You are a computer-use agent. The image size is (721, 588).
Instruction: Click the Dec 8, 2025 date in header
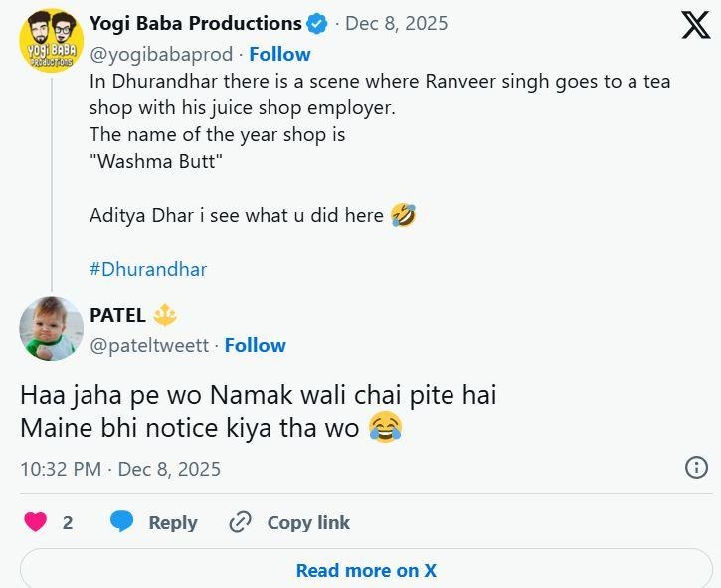[396, 23]
